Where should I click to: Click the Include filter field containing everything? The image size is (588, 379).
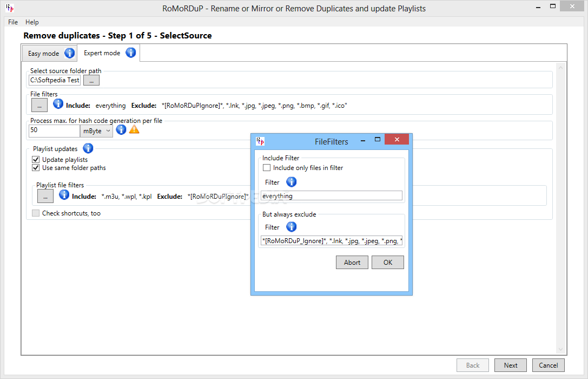pyautogui.click(x=332, y=195)
